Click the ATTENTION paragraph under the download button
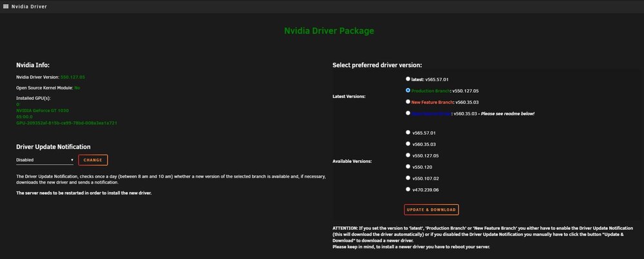Screen dimensions: 644x259 (x=483, y=237)
